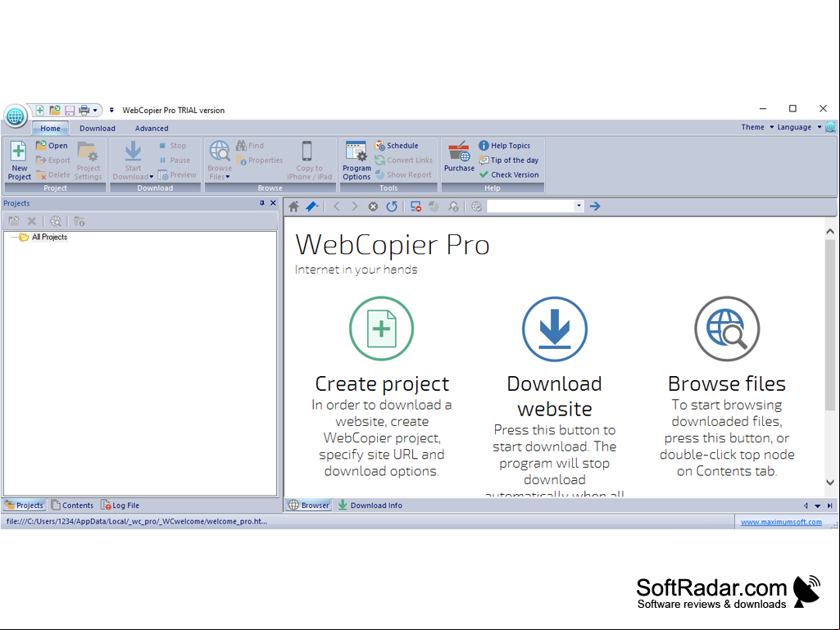This screenshot has height=630, width=840.
Task: Open an existing project with Open
Action: [52, 145]
